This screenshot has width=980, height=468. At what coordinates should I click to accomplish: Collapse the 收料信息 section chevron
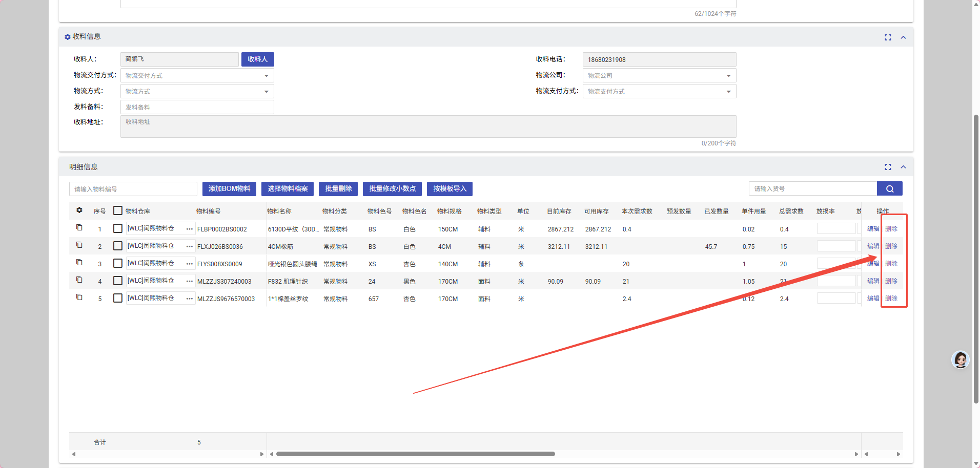[x=903, y=37]
